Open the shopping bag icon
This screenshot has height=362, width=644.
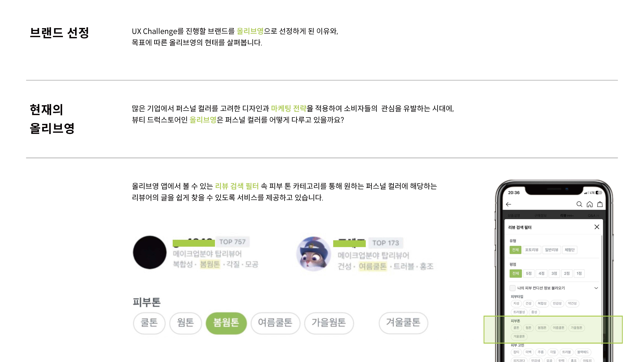[x=600, y=204]
